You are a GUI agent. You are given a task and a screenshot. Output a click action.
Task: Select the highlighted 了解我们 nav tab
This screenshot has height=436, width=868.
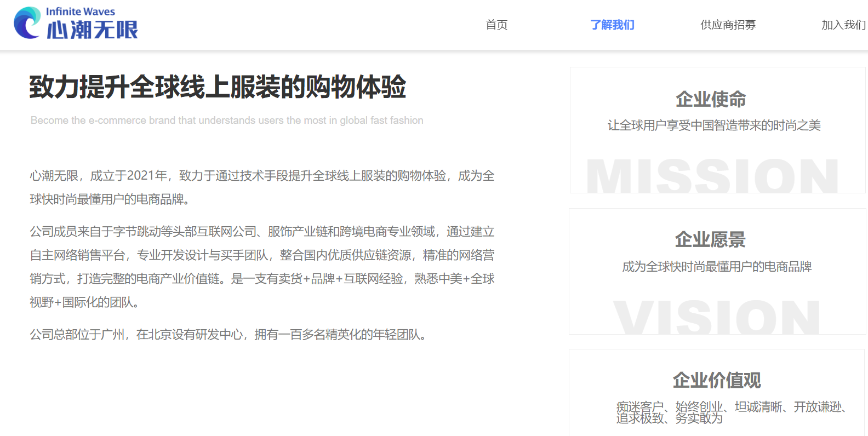(x=612, y=25)
